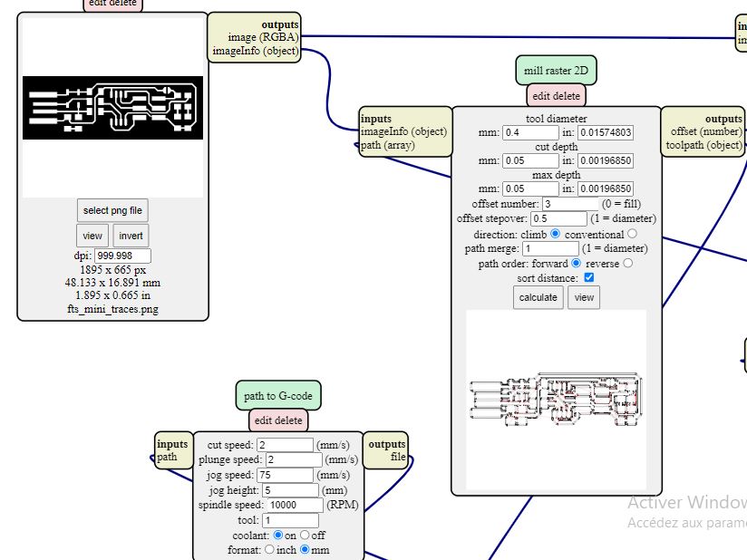
Task: Click the select png file button
Action: click(x=112, y=210)
